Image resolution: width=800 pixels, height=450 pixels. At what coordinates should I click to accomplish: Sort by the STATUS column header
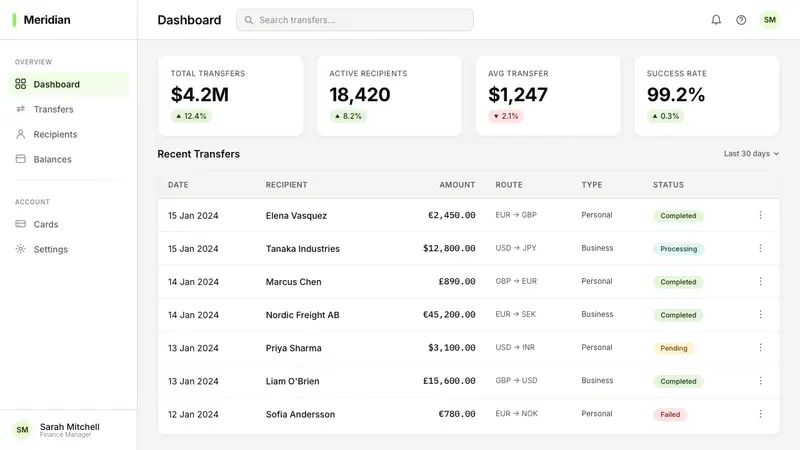[668, 185]
